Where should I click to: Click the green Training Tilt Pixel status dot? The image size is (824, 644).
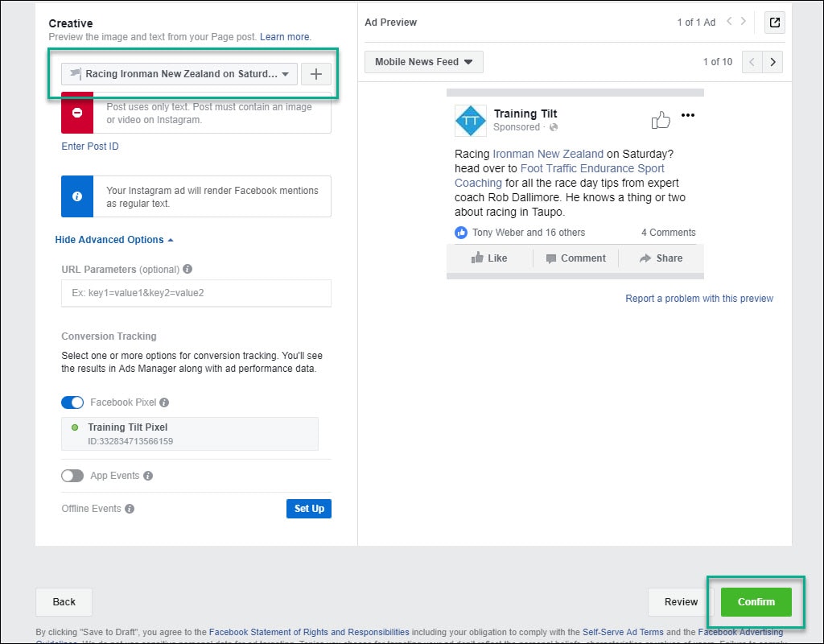point(75,427)
